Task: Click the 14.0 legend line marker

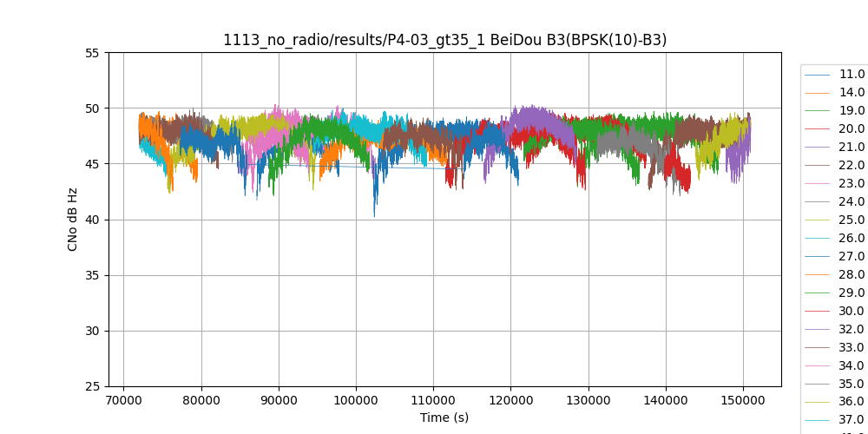Action: click(818, 93)
